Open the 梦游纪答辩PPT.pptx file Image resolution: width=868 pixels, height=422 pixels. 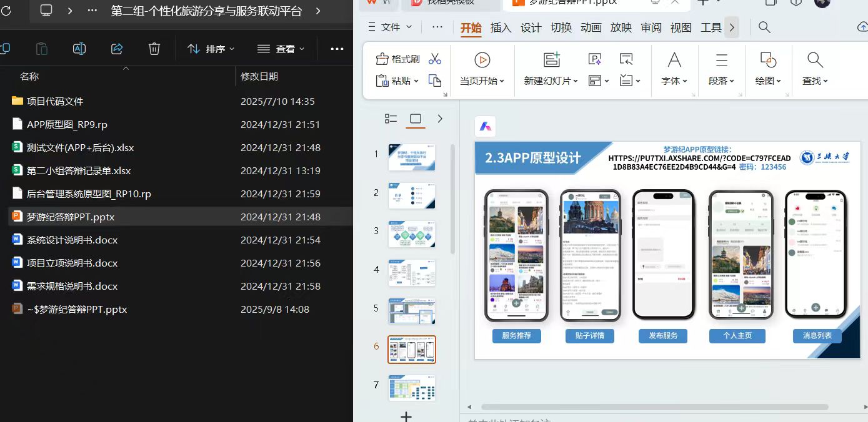(x=69, y=217)
